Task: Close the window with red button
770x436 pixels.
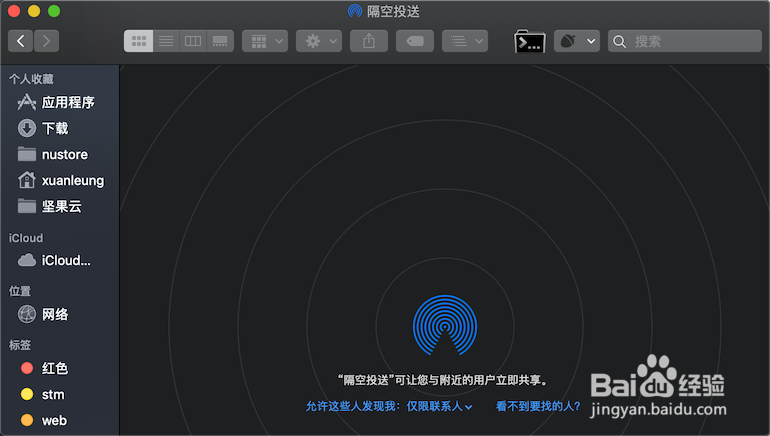Action: click(14, 11)
